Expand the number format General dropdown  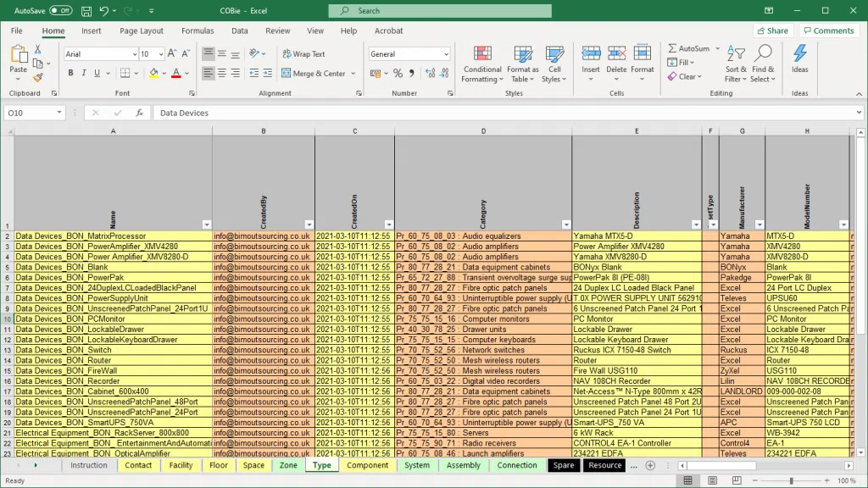click(x=446, y=54)
